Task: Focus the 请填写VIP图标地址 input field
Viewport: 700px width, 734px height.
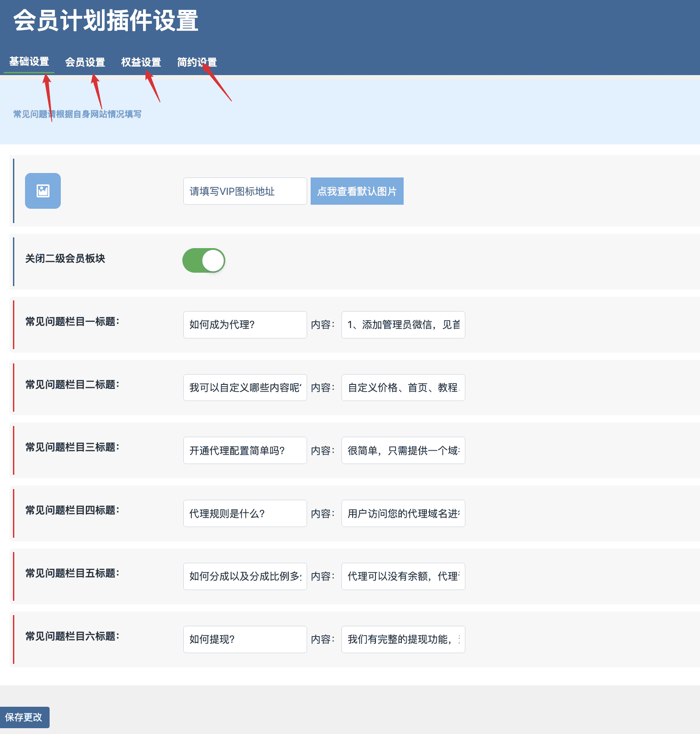Action: pos(245,191)
